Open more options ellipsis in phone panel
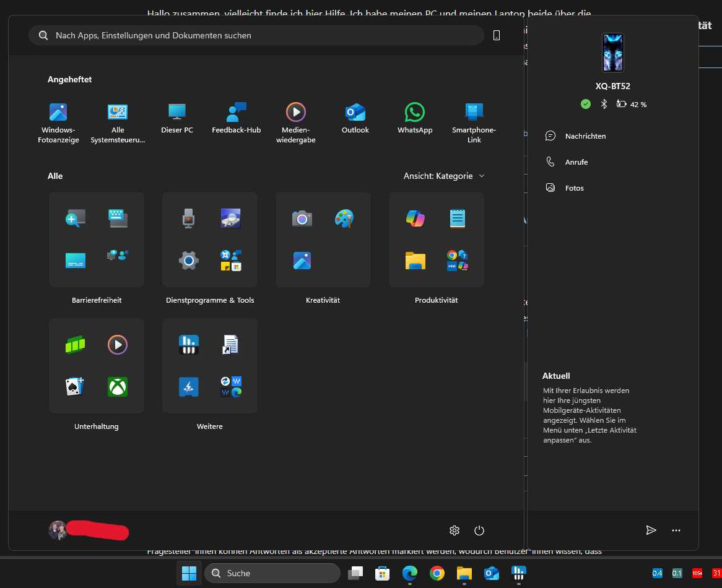 point(676,530)
